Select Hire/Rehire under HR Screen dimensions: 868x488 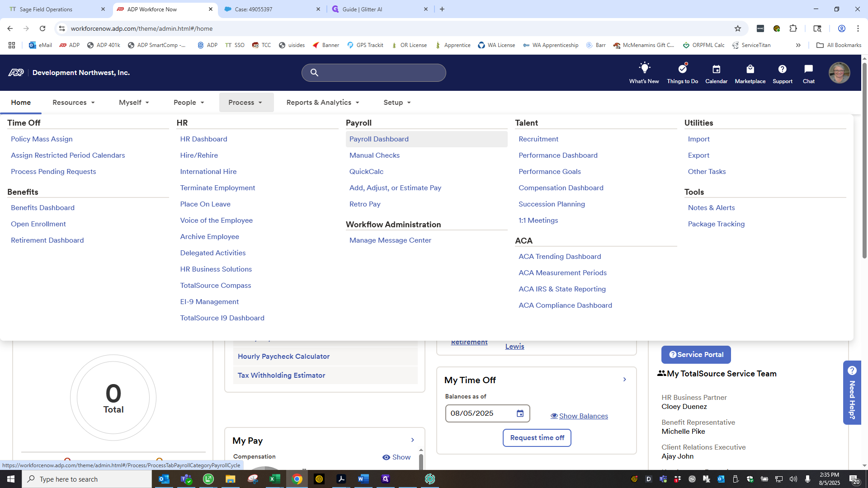click(199, 155)
